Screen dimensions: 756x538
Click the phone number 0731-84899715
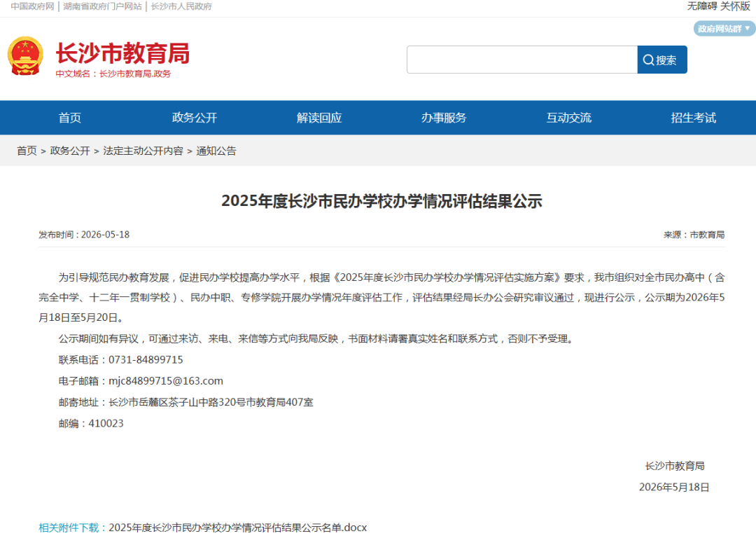[146, 360]
